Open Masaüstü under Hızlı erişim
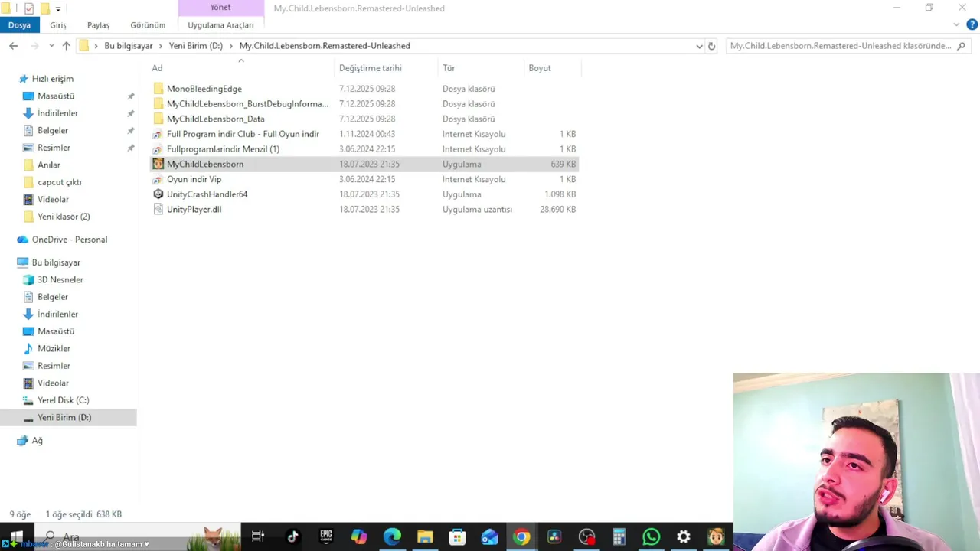Screen dimensions: 980x551 [56, 96]
